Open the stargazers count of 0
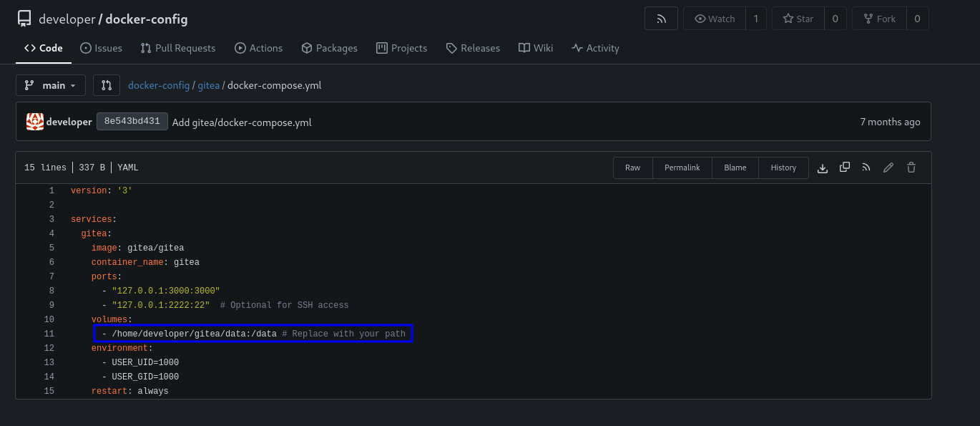Viewport: 980px width, 426px height. coord(835,19)
